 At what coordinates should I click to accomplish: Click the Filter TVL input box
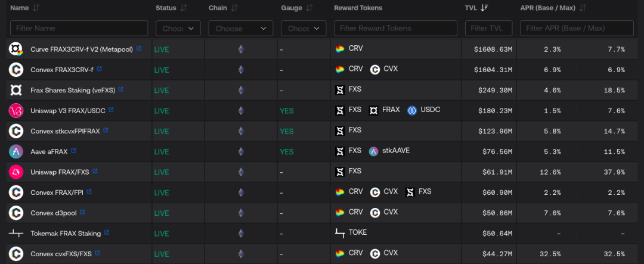[x=486, y=28]
